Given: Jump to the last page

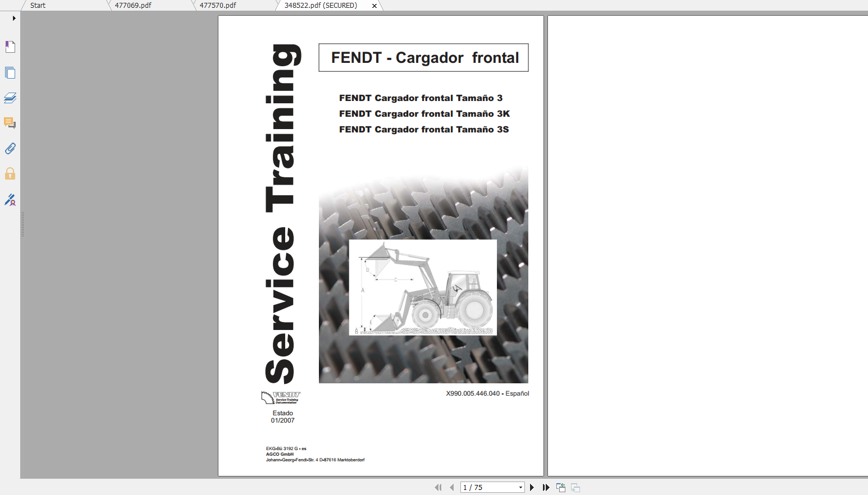Looking at the screenshot, I should (x=546, y=487).
